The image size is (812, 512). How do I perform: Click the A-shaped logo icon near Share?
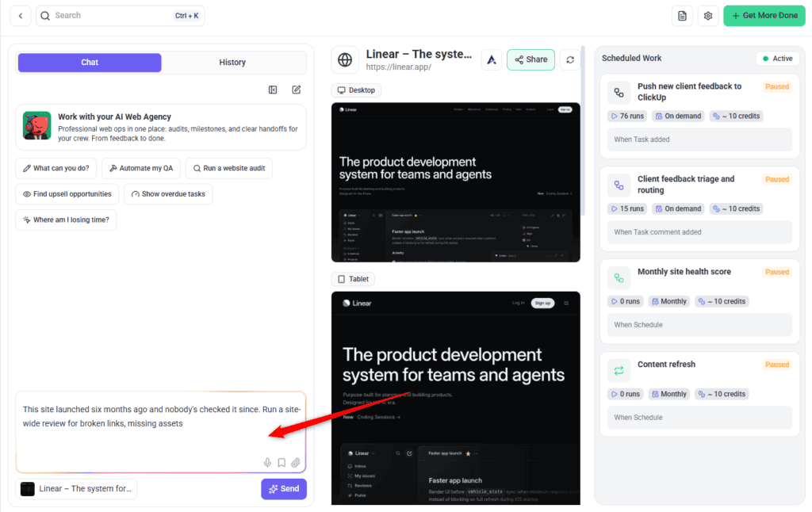pos(492,59)
